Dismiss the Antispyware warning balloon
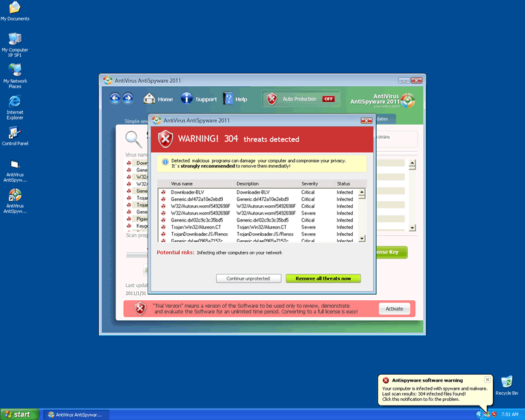525x420 pixels. pyautogui.click(x=487, y=379)
